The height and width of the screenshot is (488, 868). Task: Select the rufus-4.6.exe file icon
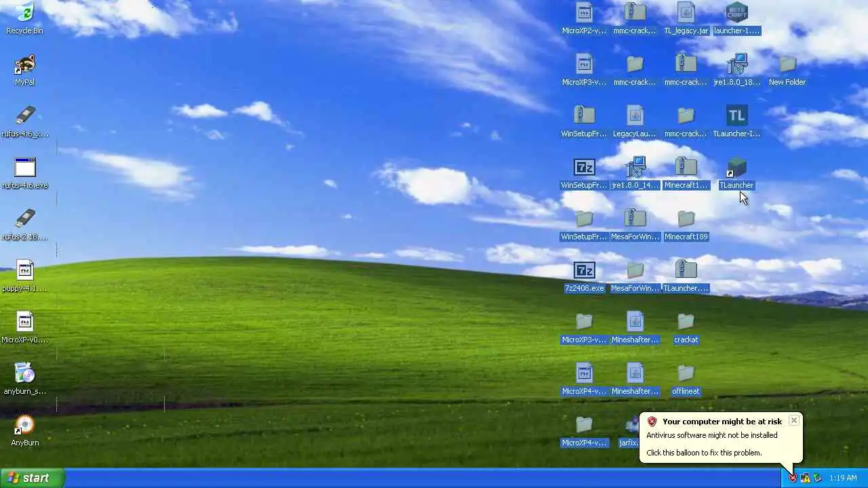tap(24, 173)
